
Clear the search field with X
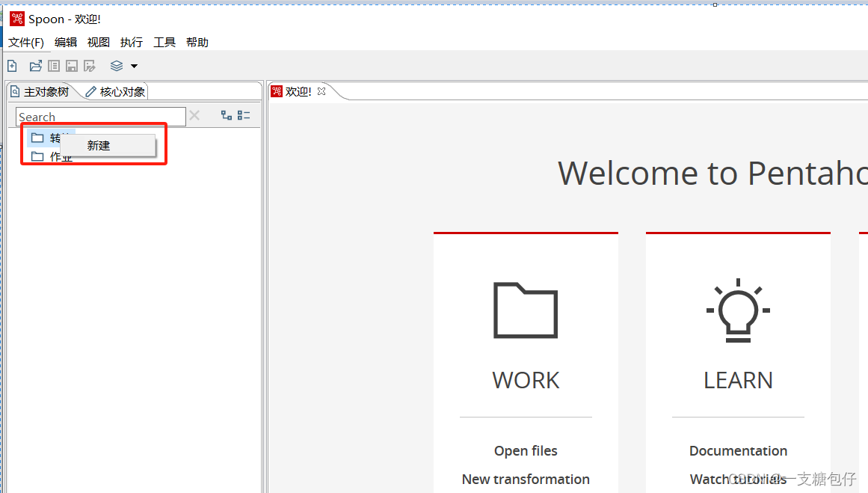(x=194, y=116)
